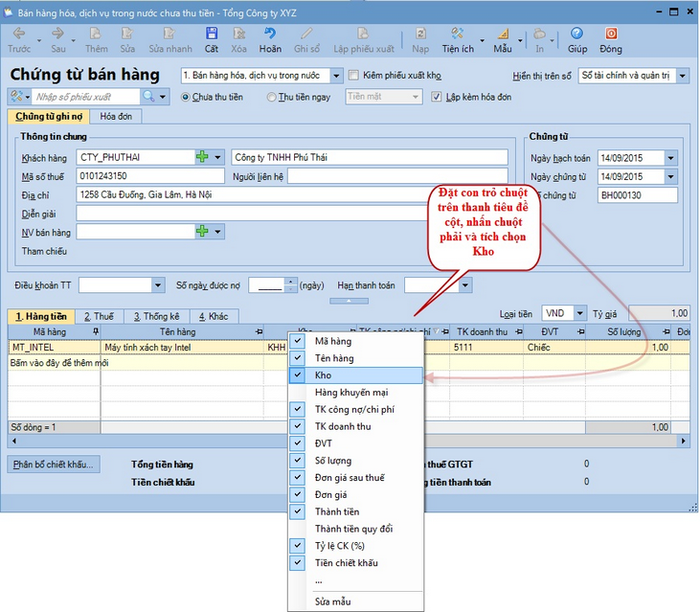
Task: Select MT_INTEL item code cell
Action: coord(54,348)
